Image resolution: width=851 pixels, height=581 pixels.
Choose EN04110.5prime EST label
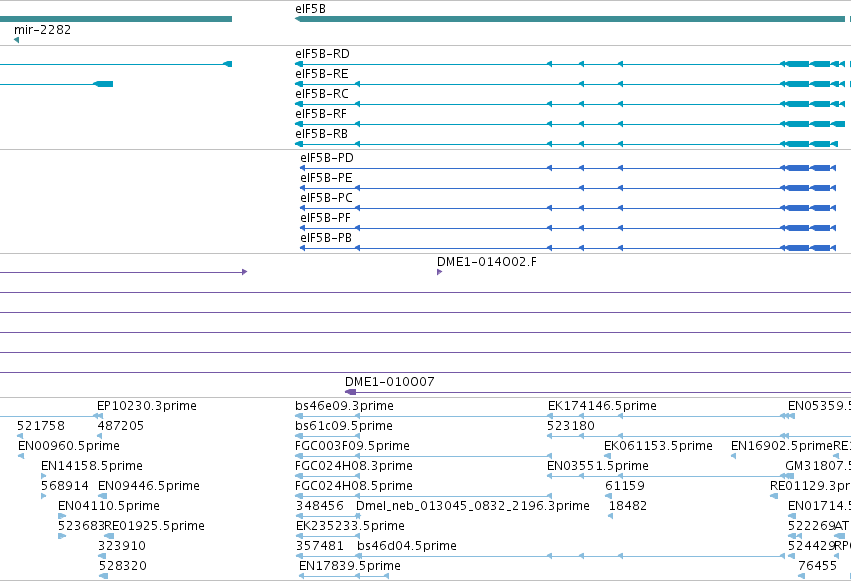(109, 506)
